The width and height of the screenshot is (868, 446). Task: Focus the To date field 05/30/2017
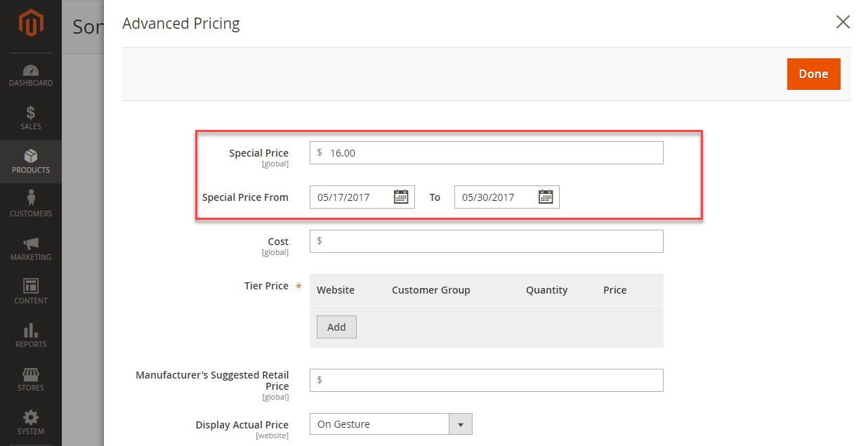click(x=507, y=197)
